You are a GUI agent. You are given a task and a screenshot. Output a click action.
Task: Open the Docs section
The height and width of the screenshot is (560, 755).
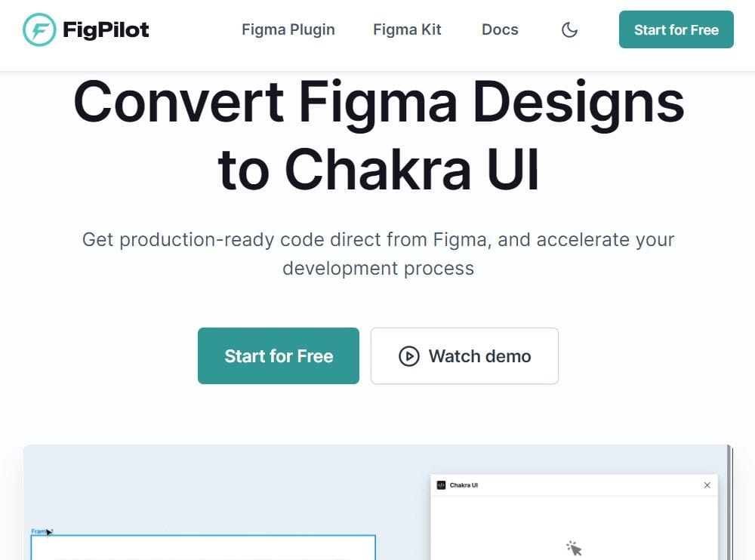tap(500, 29)
